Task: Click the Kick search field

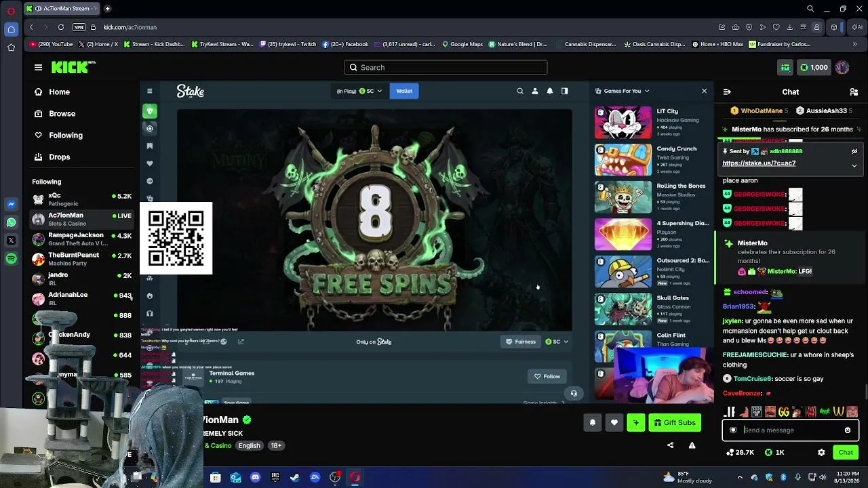Action: pyautogui.click(x=446, y=67)
